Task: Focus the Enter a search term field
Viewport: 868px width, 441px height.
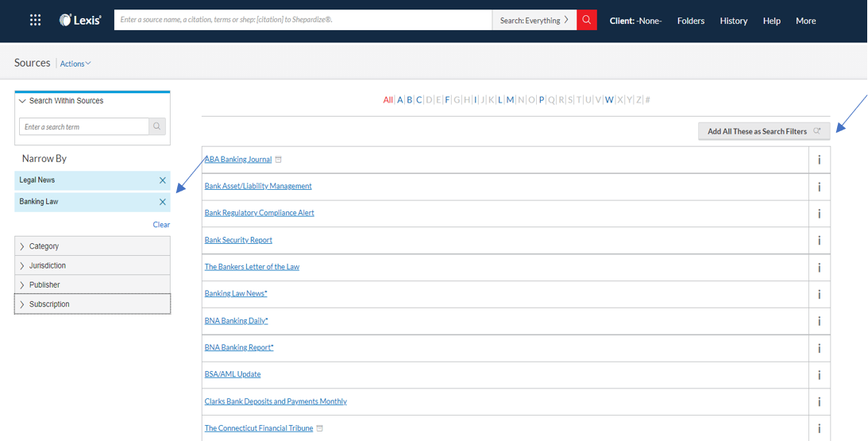Action: coord(84,126)
